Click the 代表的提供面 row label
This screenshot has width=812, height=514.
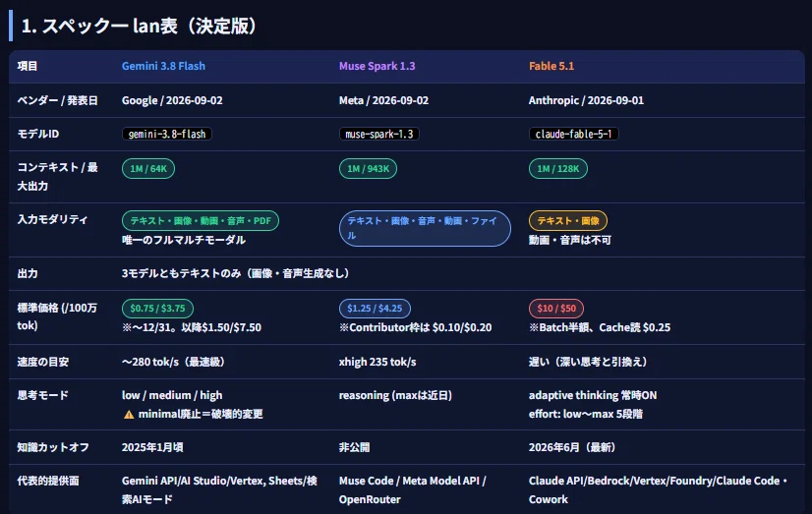tap(47, 481)
